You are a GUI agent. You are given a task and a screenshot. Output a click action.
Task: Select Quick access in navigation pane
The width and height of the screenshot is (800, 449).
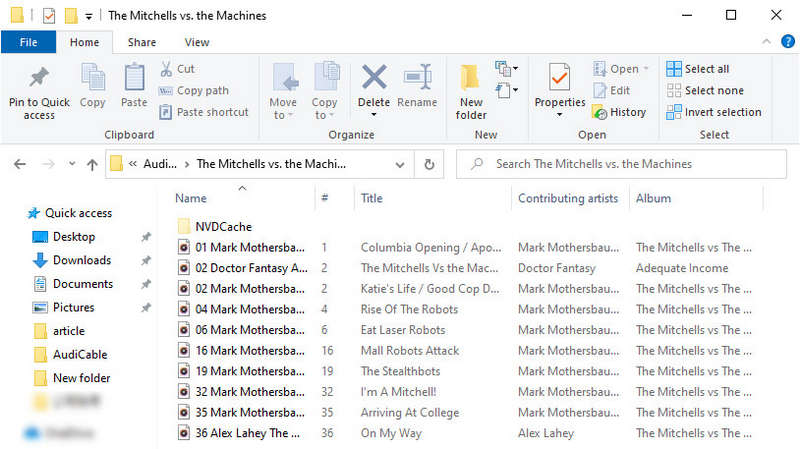[70, 213]
